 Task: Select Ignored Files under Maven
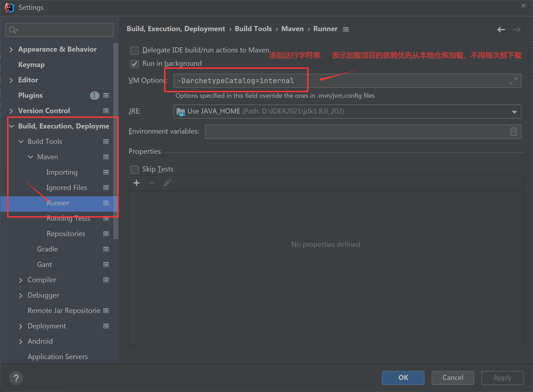[x=66, y=188]
